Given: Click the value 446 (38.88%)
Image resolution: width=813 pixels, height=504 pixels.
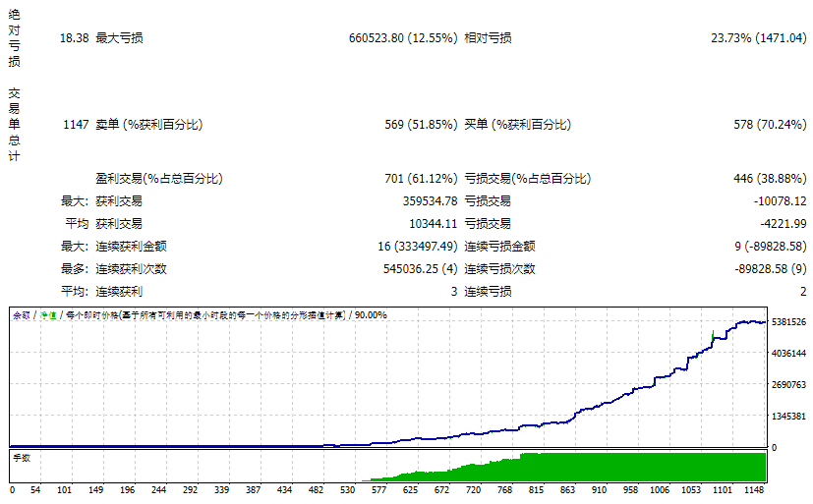Looking at the screenshot, I should pos(770,179).
